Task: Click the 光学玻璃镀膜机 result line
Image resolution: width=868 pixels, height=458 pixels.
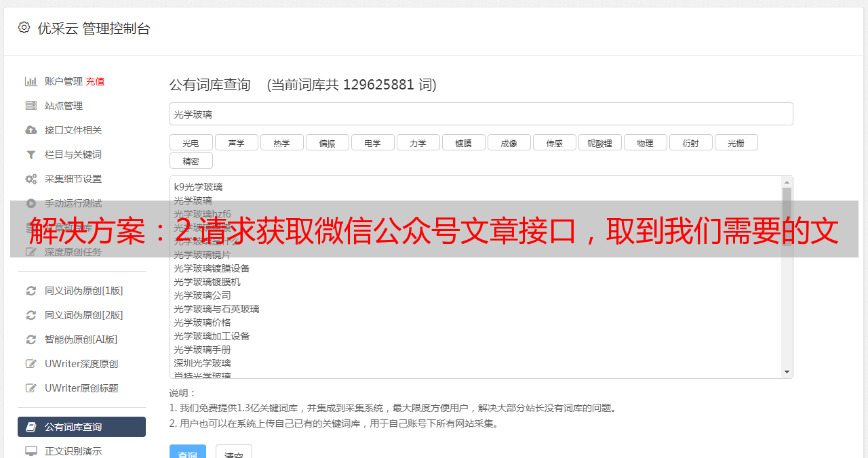Action: coord(207,282)
